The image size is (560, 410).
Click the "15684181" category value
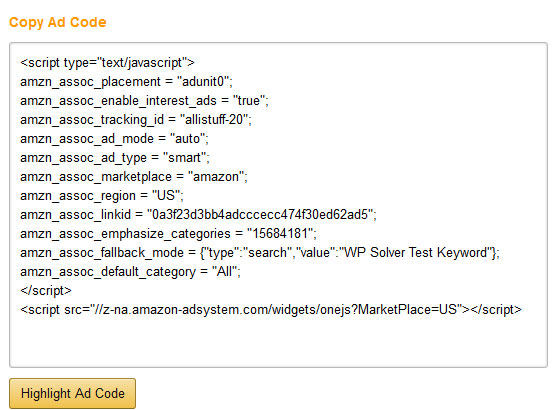[x=280, y=233]
